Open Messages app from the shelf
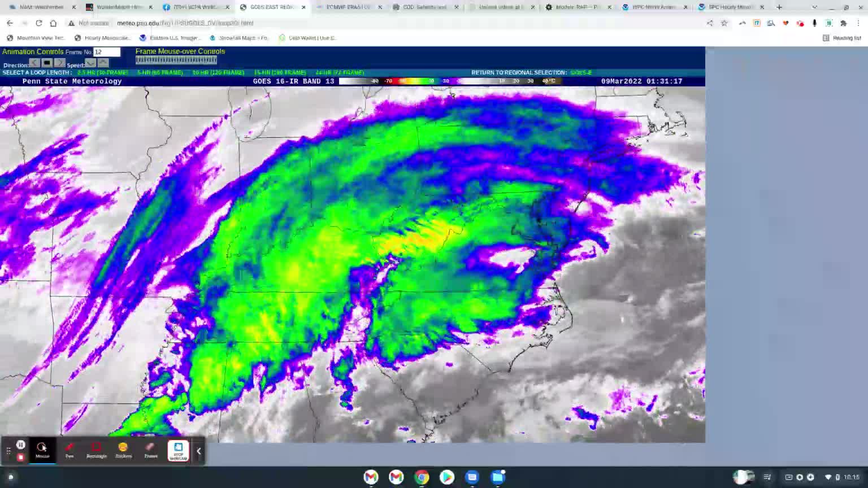This screenshot has height=488, width=868. pyautogui.click(x=472, y=477)
